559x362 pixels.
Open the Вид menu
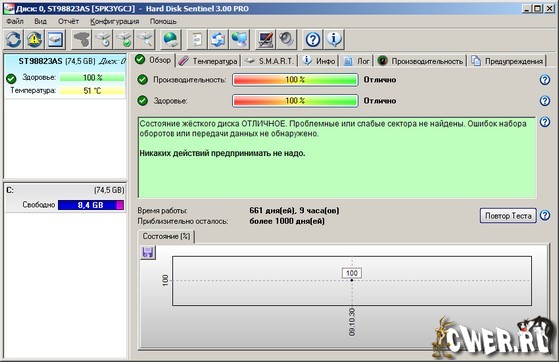click(40, 21)
